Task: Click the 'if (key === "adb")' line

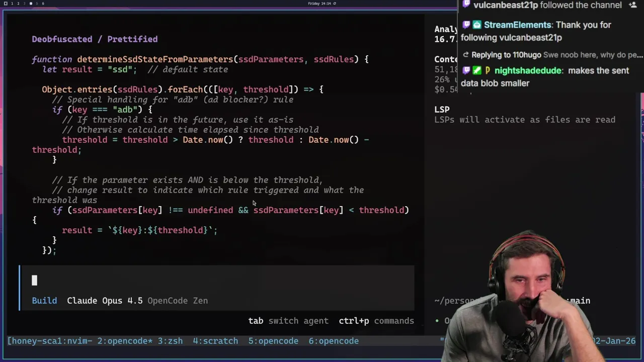Action: [102, 110]
